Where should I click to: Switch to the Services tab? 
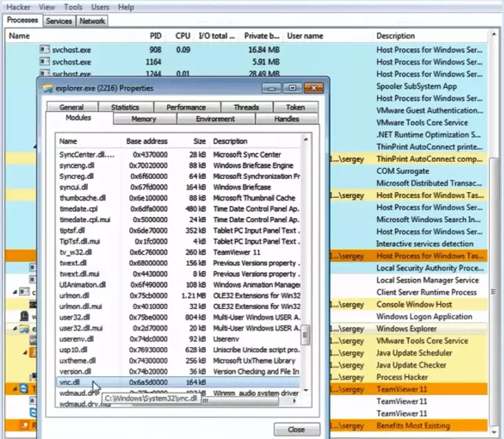tap(59, 21)
